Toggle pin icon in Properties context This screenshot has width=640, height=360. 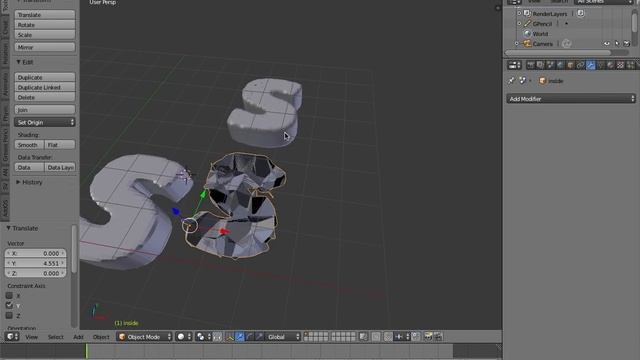pyautogui.click(x=511, y=80)
